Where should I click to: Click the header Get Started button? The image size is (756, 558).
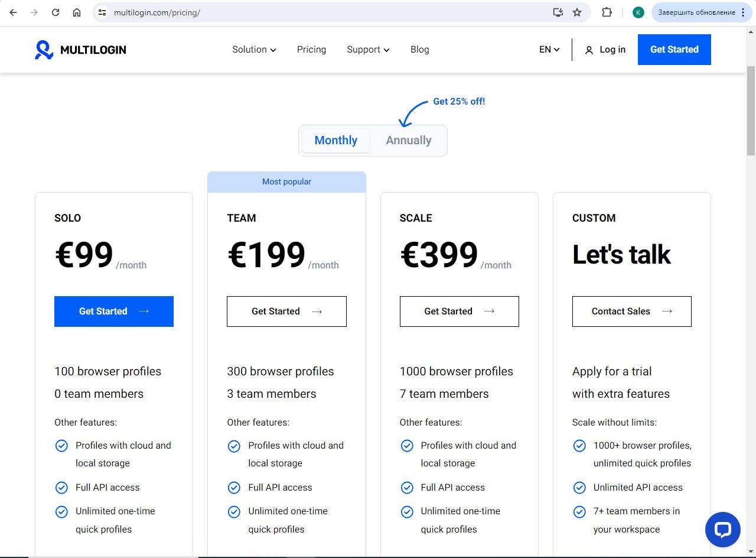pos(674,50)
